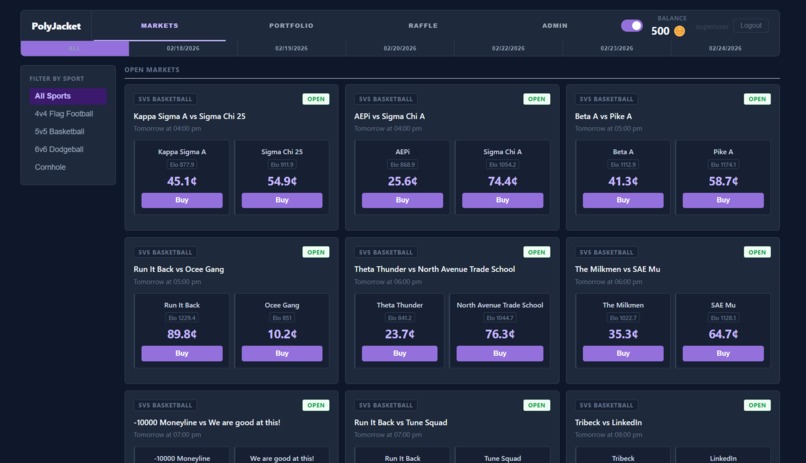Image resolution: width=806 pixels, height=463 pixels.
Task: Click the Elo 1174.1 tag under Pike A
Action: coord(723,165)
